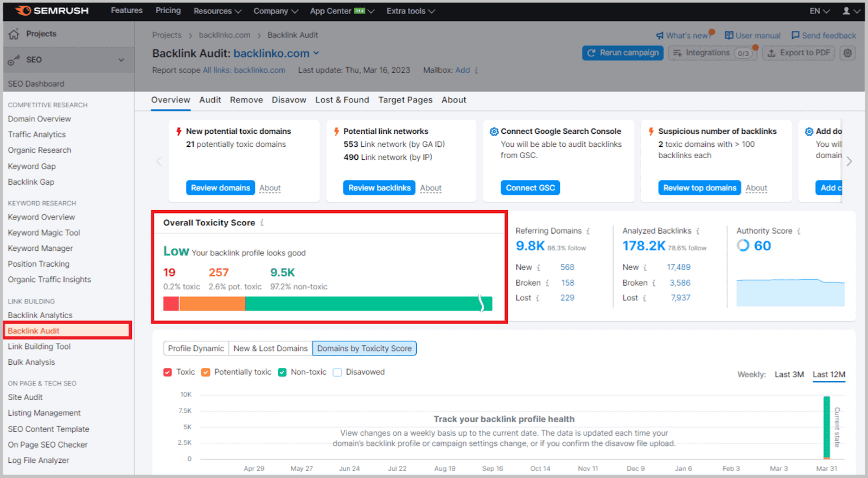Click the green non-toxic bar segment
The width and height of the screenshot is (868, 478).
[369, 303]
